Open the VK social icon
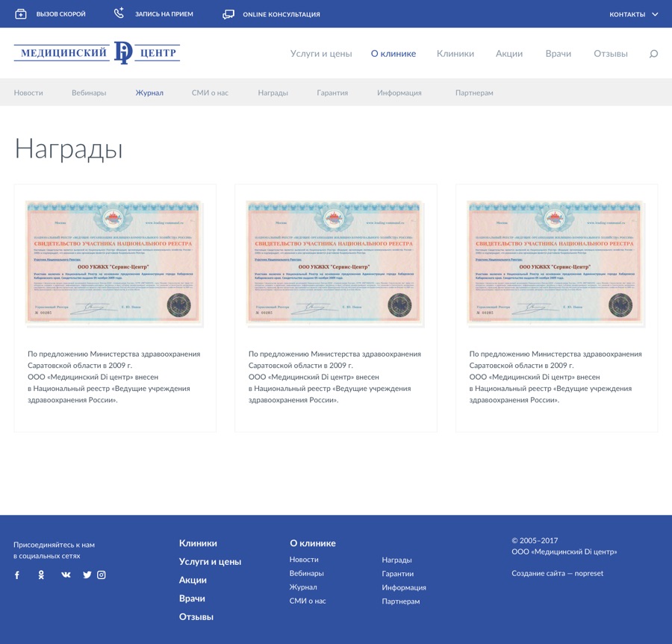Screen dimensions: 672x644 (x=66, y=575)
